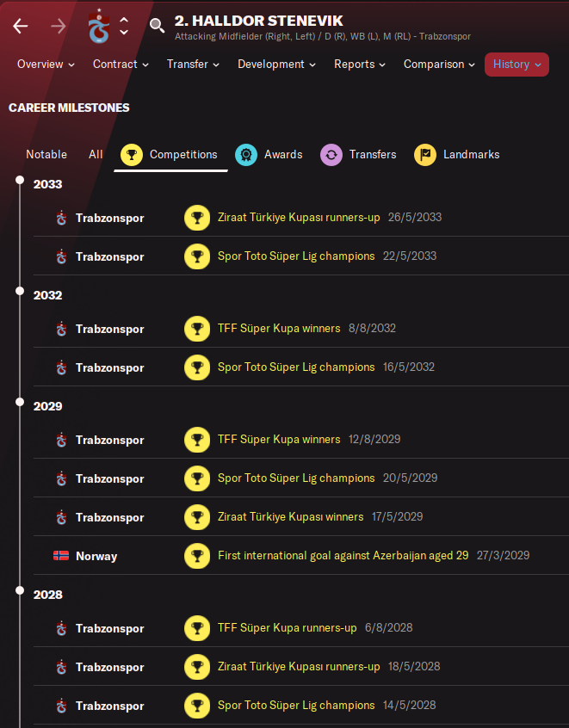Expand the Overview dropdown menu
This screenshot has width=569, height=728.
click(x=46, y=65)
